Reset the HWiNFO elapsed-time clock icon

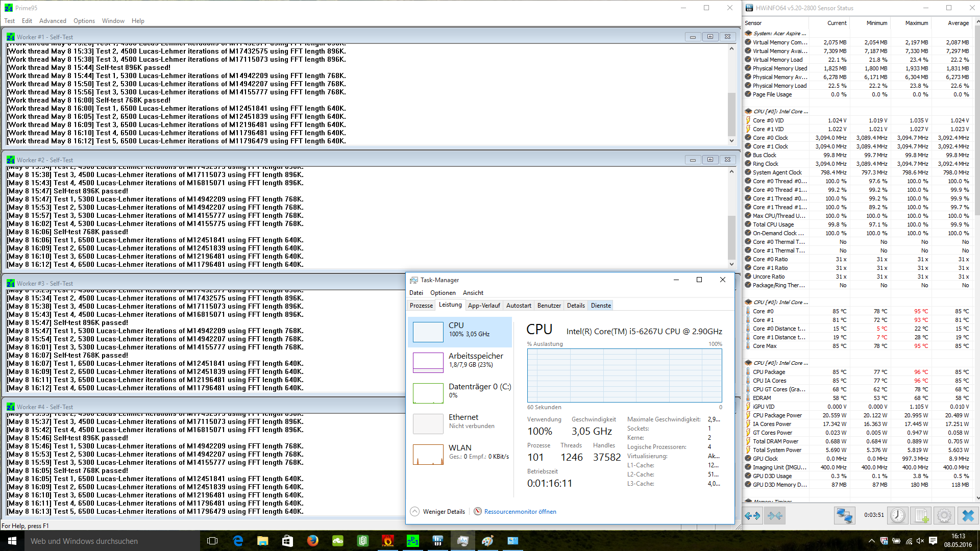[897, 516]
